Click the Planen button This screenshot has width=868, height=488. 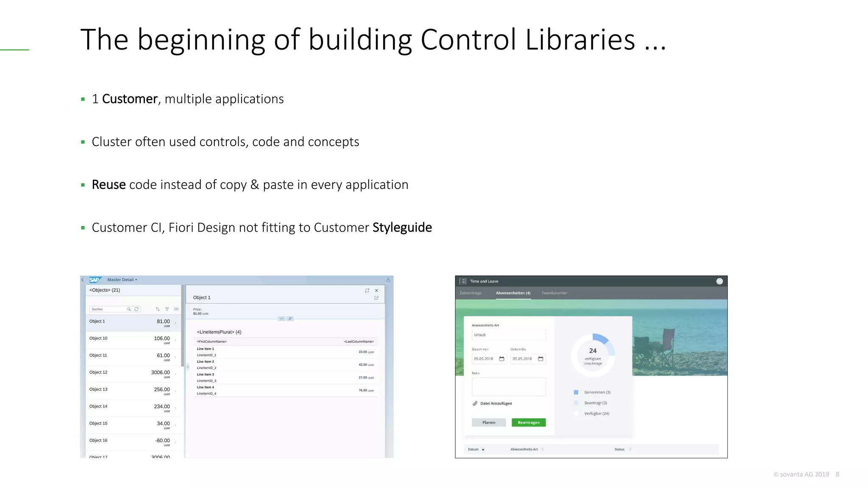489,422
